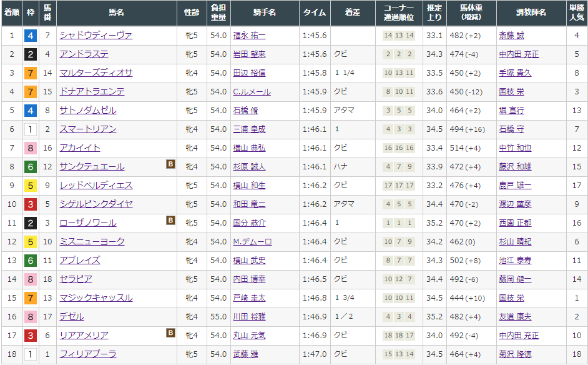This screenshot has height=365, width=588.
Task: Open jockey 横山 典弘 profile
Action: point(249,148)
